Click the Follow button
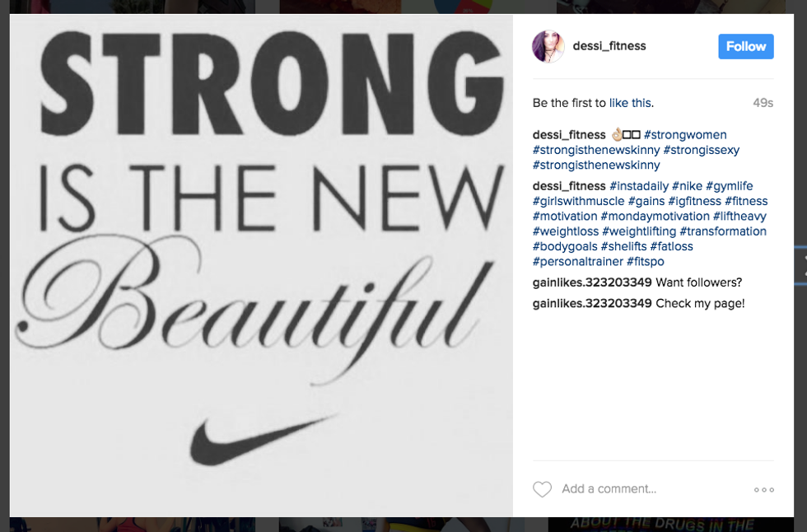Viewport: 807px width, 532px height. 745,46
